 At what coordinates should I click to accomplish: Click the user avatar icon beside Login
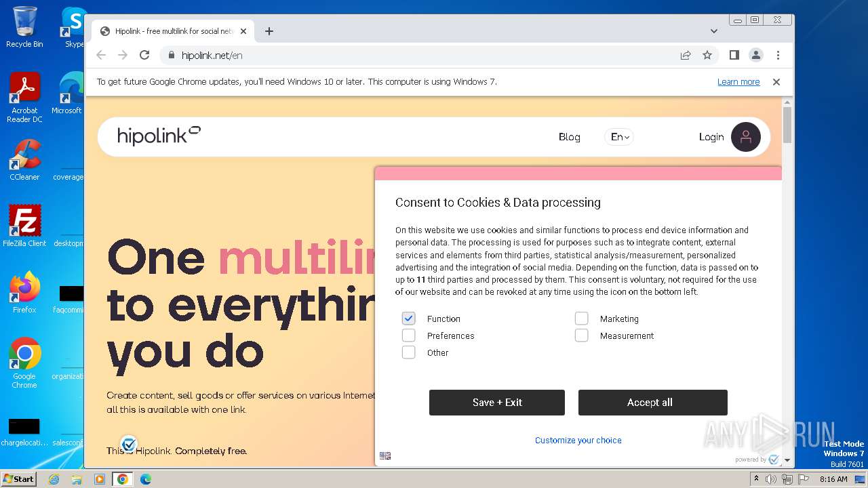click(x=746, y=137)
